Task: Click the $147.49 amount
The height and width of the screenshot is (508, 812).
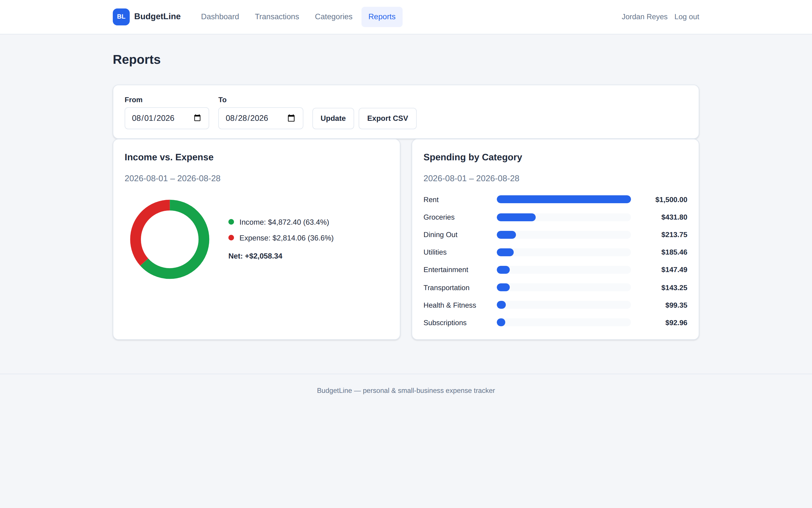Action: 674,270
